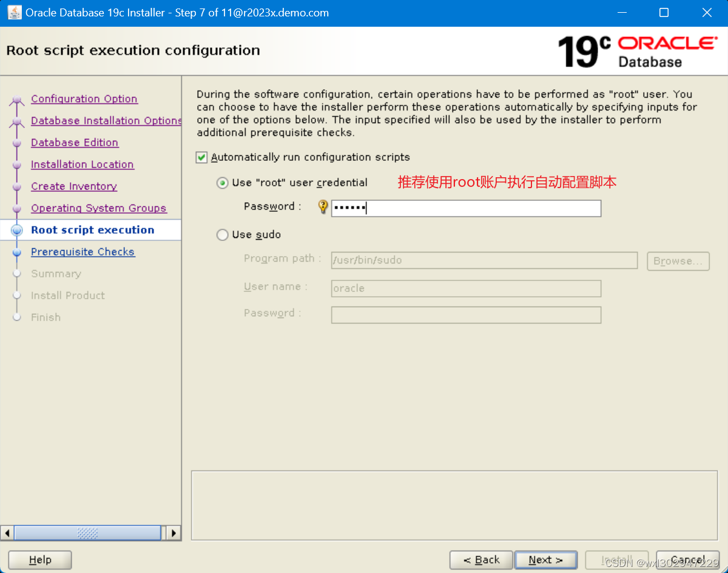Click the Java installer icon in title bar
This screenshot has width=728, height=573.
pos(14,12)
